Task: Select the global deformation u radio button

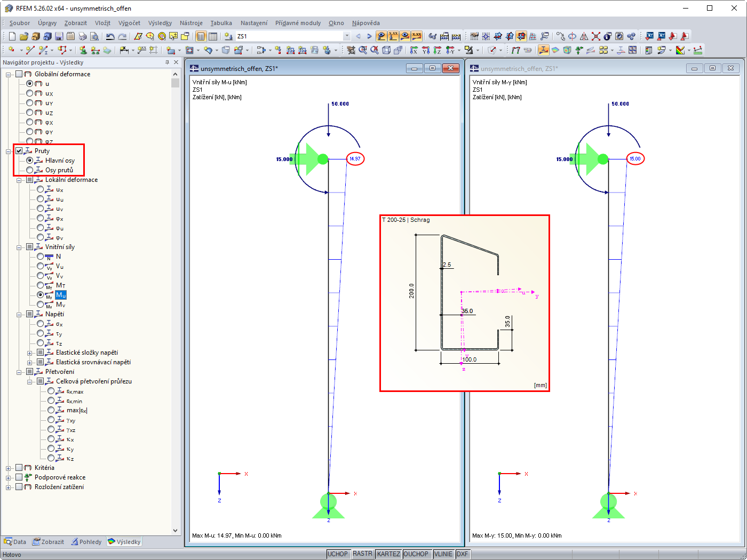Action: (x=30, y=84)
